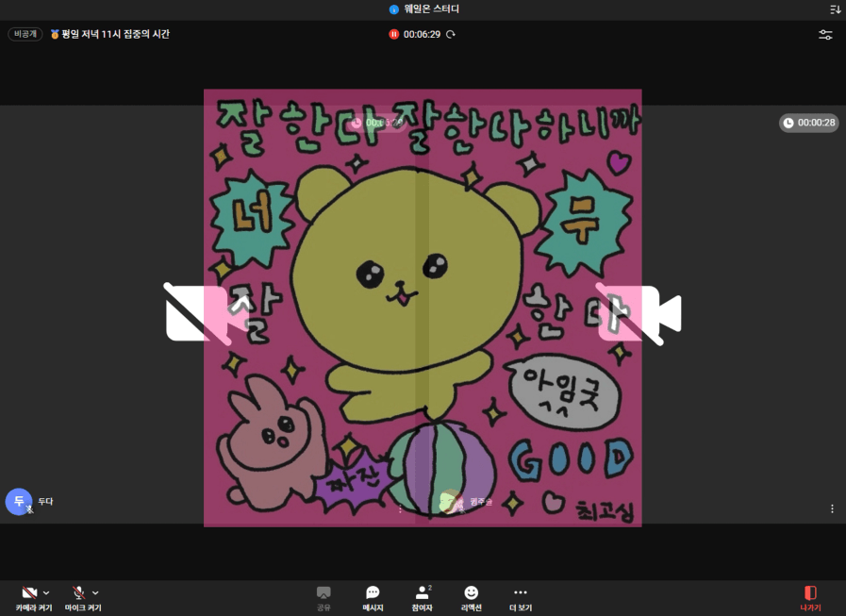
Task: Show the 참여자 participants list
Action: pos(422,597)
